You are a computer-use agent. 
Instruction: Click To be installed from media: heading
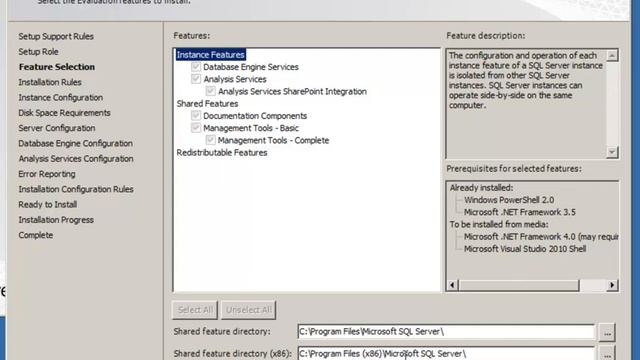[x=499, y=224]
